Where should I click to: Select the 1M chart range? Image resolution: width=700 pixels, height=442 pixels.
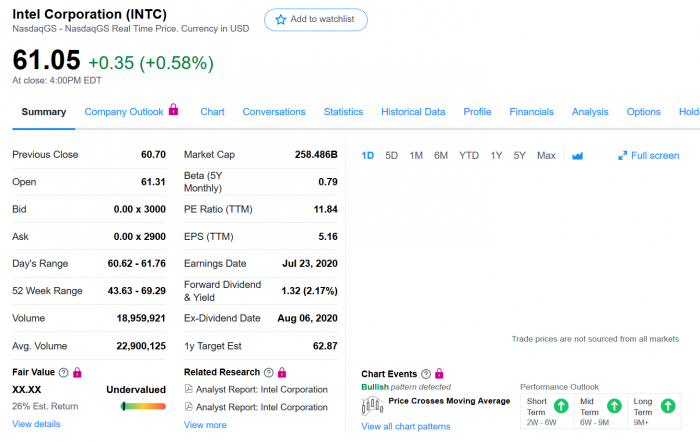[416, 156]
